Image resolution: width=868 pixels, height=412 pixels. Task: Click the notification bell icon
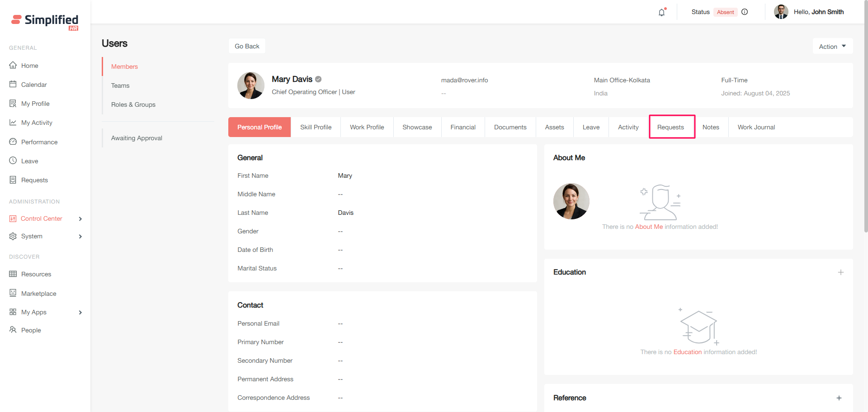[x=661, y=12]
